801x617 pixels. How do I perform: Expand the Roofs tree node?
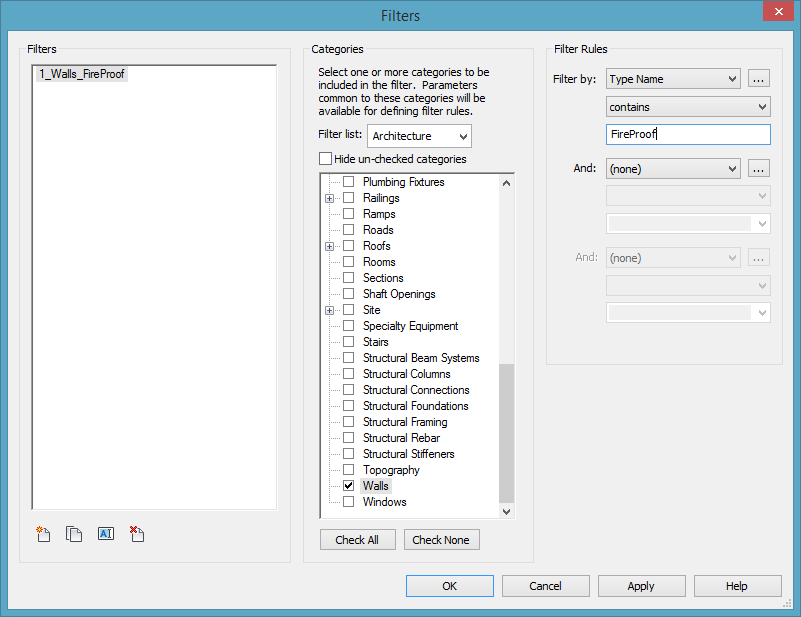click(x=329, y=246)
